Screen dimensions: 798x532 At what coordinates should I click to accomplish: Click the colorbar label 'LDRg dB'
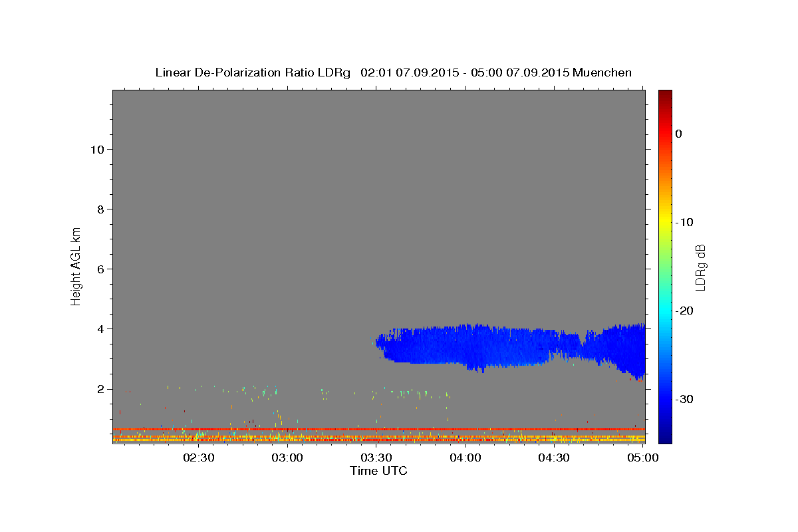point(700,267)
